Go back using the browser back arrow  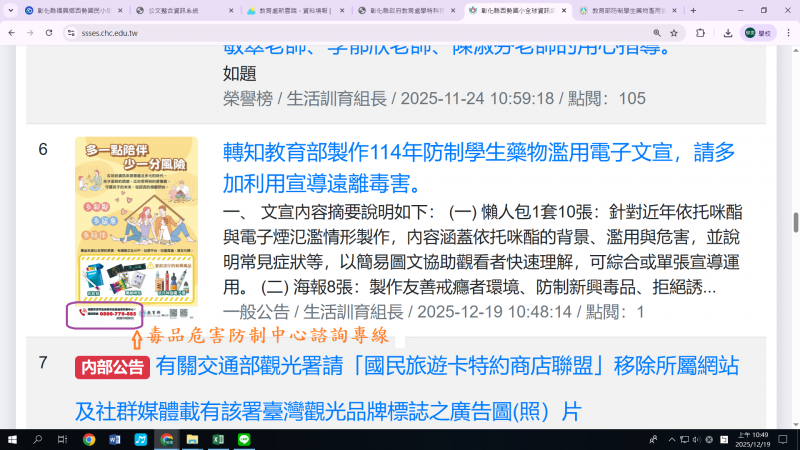tap(11, 32)
